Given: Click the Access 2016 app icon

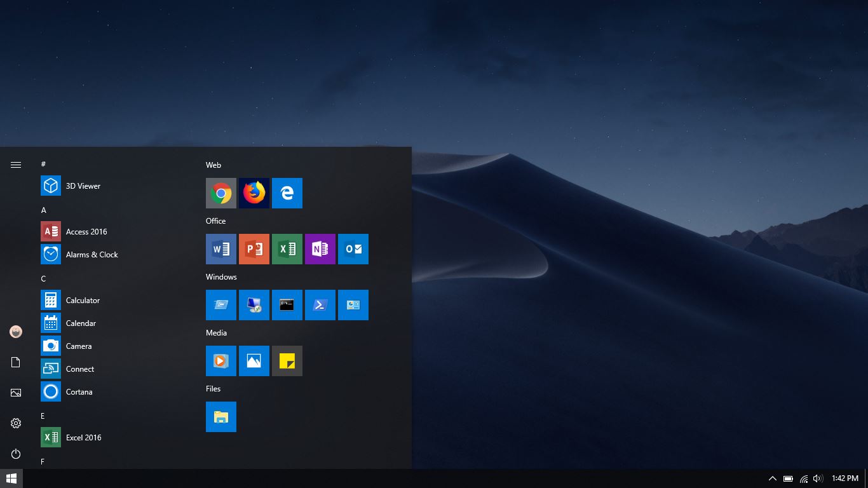Looking at the screenshot, I should point(51,231).
